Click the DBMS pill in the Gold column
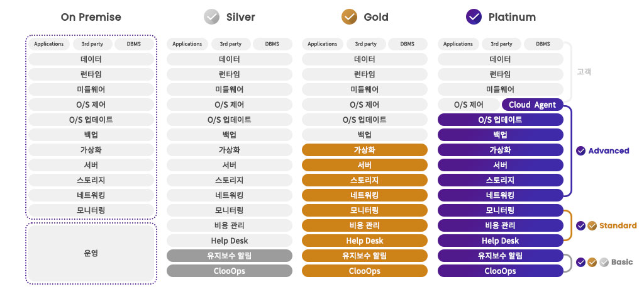This screenshot has height=301, width=644. pyautogui.click(x=407, y=44)
